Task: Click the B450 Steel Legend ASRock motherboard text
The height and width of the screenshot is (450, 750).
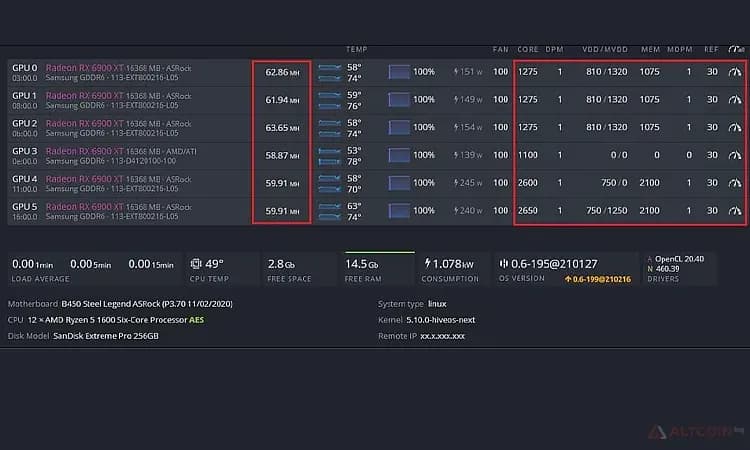Action: pyautogui.click(x=147, y=304)
